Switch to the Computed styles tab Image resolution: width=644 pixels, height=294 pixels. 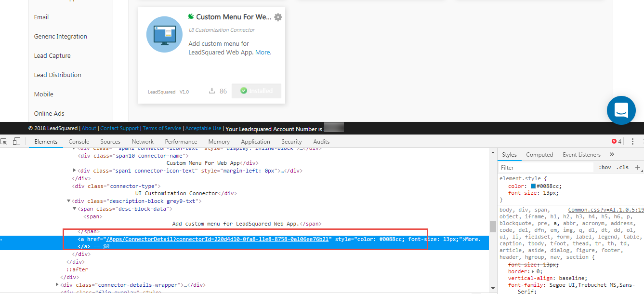tap(539, 155)
